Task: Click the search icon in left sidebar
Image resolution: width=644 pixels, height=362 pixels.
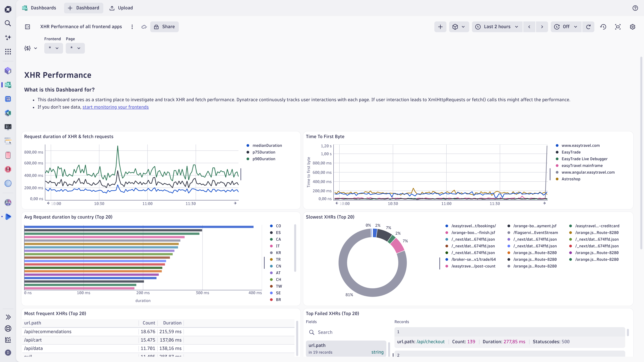Action: 8,23
